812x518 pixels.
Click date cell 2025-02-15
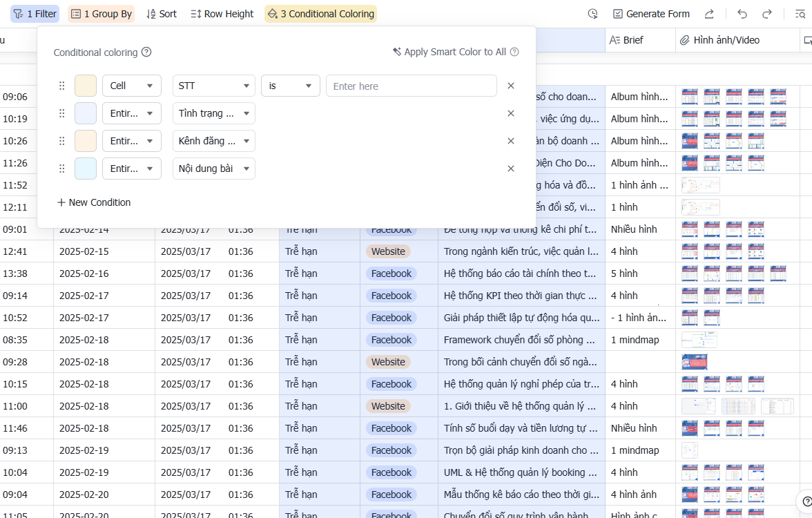tap(104, 251)
